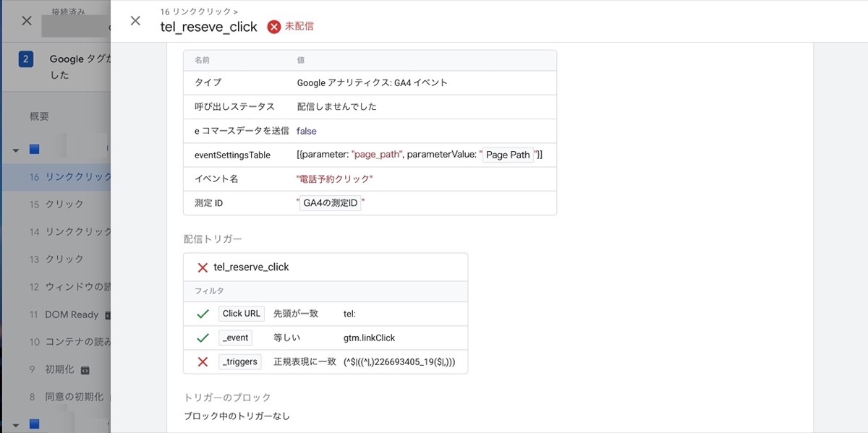Click the GA4の測定ID variable chip
The image size is (868, 433).
pyautogui.click(x=330, y=203)
